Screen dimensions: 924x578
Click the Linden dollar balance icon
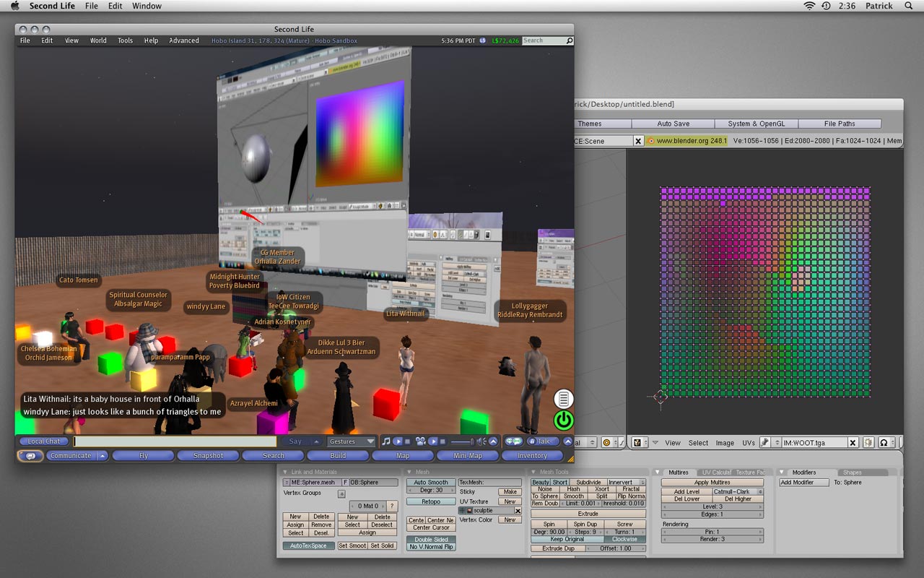(x=483, y=40)
